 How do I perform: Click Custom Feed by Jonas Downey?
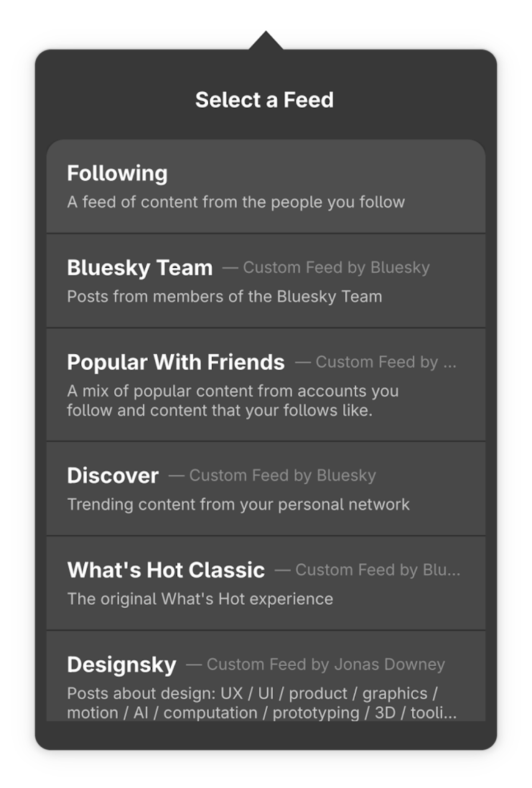tap(326, 665)
